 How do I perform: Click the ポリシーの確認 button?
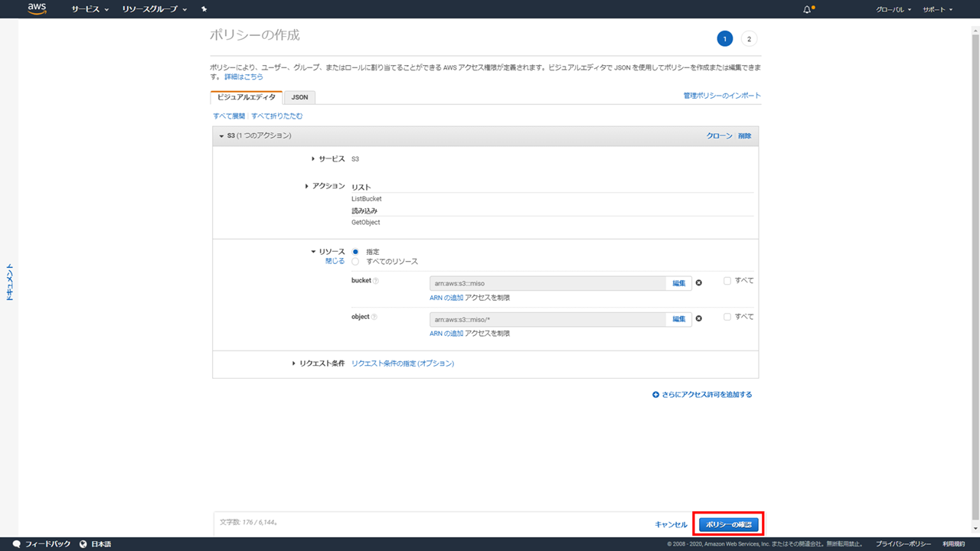(x=728, y=524)
